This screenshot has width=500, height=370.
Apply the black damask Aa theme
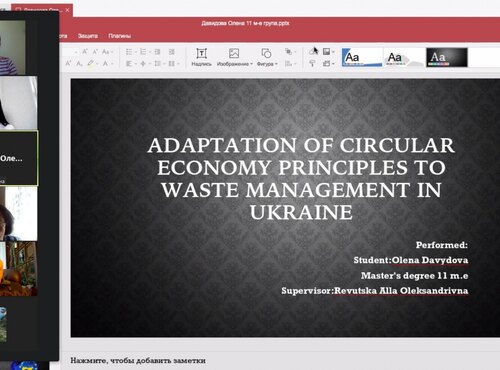tap(447, 57)
